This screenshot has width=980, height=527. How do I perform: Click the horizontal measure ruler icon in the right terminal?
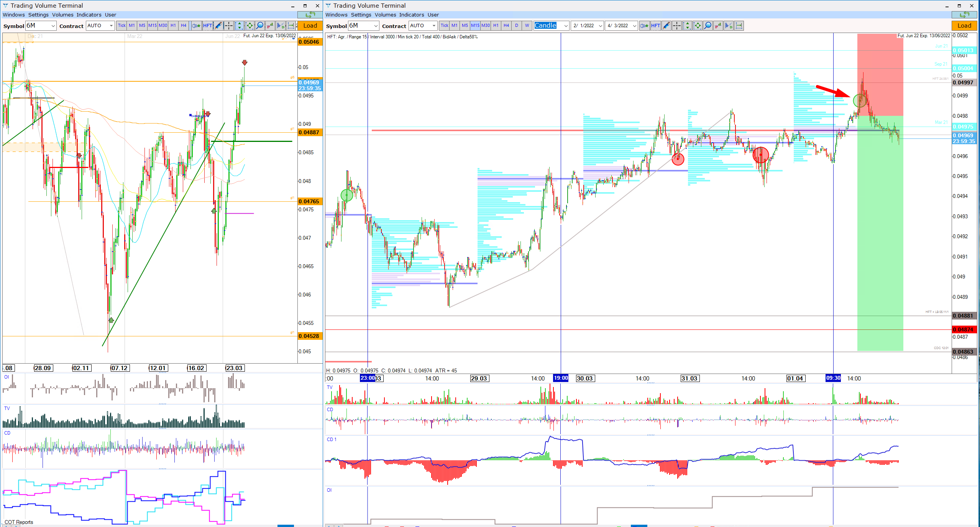click(739, 26)
